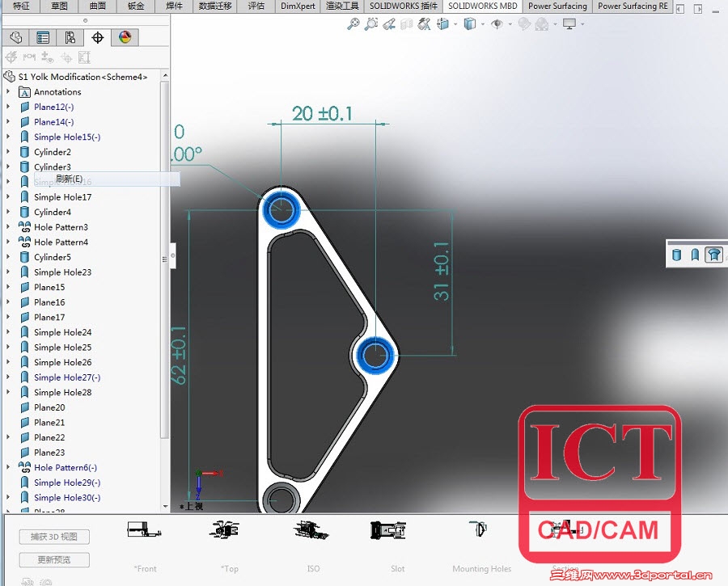Expand the Hole Pattern3 node
This screenshot has width=728, height=586.
point(8,227)
